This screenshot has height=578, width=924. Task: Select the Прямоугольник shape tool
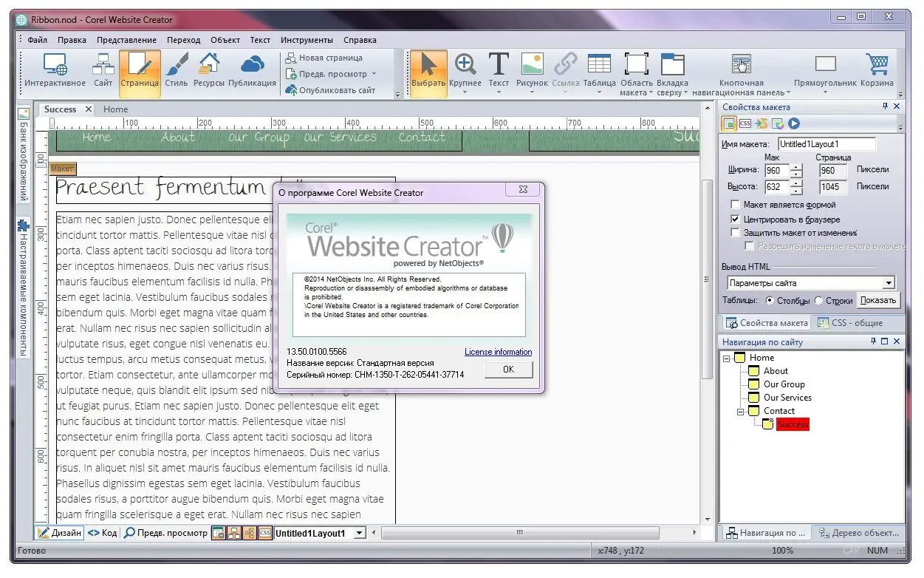click(x=825, y=72)
